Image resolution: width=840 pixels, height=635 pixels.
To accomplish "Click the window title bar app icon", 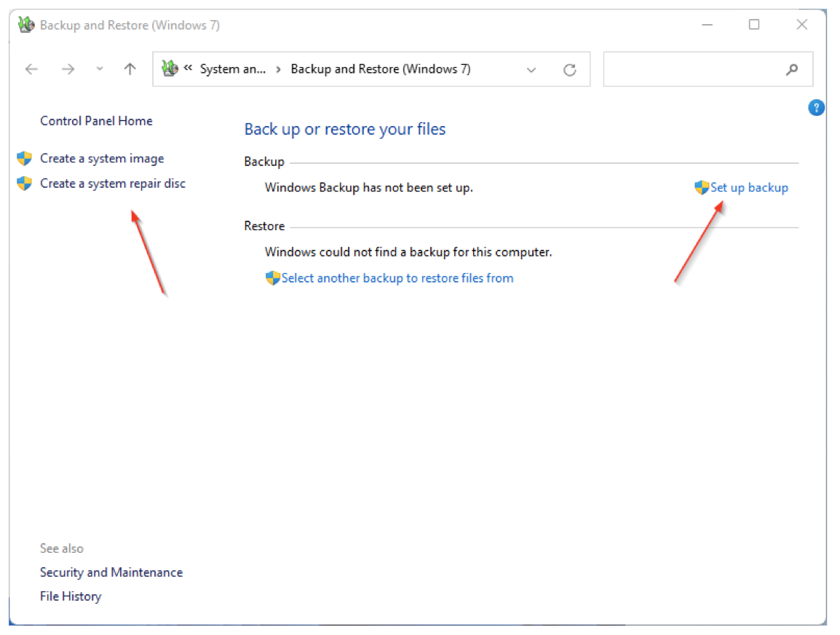I will [25, 25].
